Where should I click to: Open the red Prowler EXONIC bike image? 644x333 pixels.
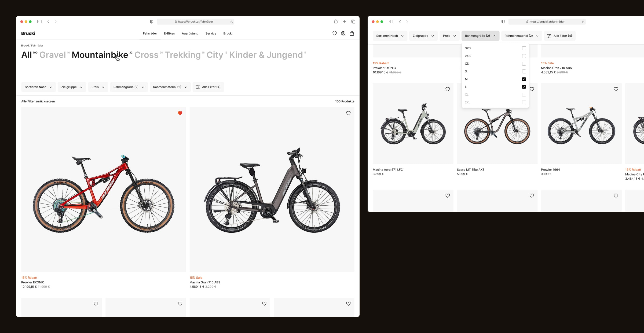tap(104, 190)
